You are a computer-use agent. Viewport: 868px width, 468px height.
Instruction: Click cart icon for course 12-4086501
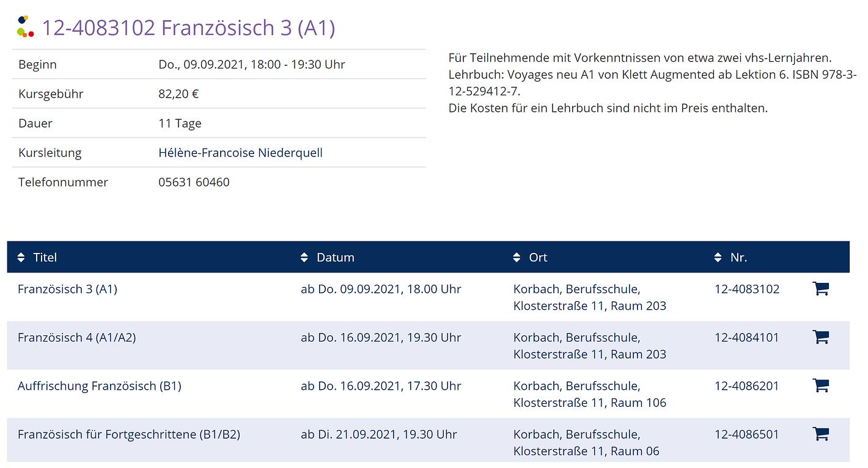tap(820, 434)
